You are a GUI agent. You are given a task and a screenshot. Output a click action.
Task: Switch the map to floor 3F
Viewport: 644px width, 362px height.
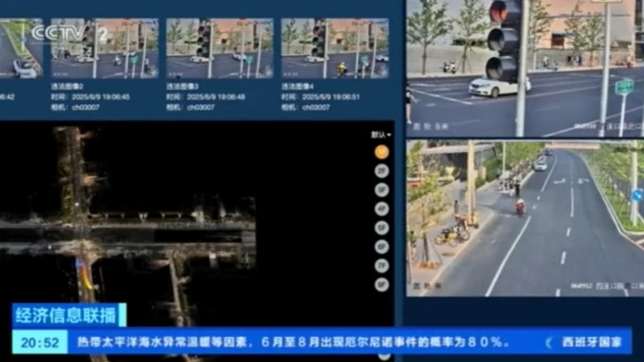click(382, 190)
